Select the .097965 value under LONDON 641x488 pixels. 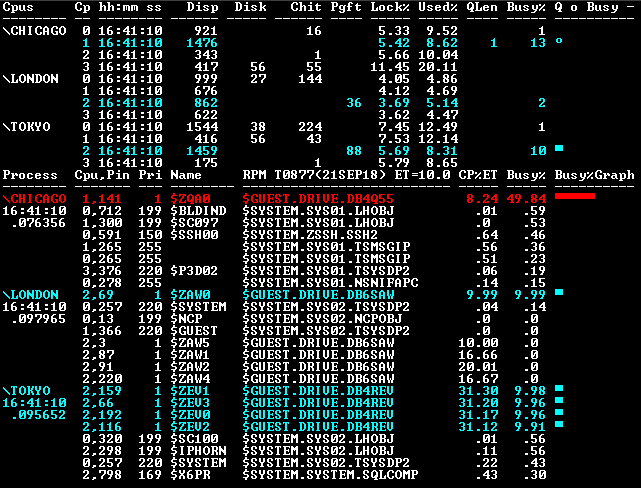[38, 319]
